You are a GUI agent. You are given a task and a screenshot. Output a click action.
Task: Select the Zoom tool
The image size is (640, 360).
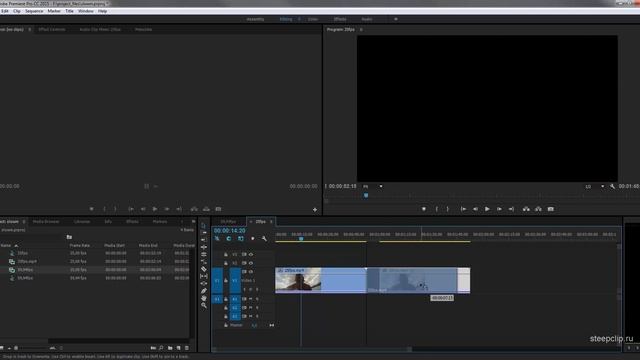coord(204,306)
